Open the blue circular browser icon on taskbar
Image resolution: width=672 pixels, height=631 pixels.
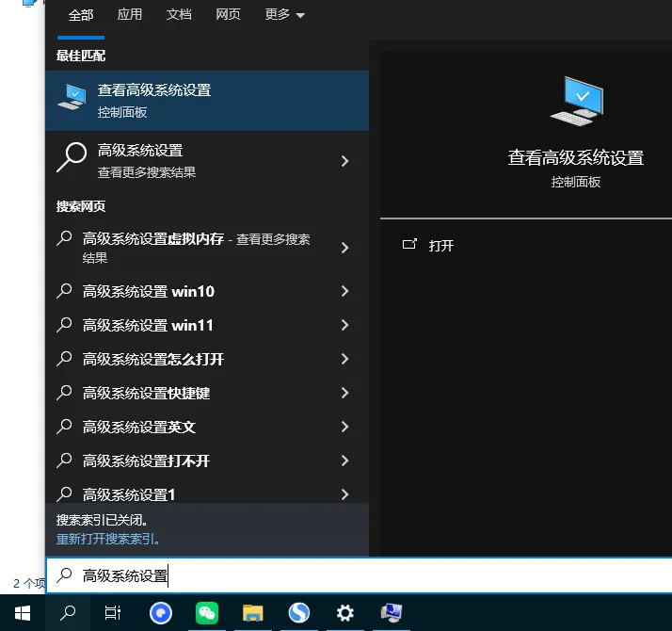(161, 613)
